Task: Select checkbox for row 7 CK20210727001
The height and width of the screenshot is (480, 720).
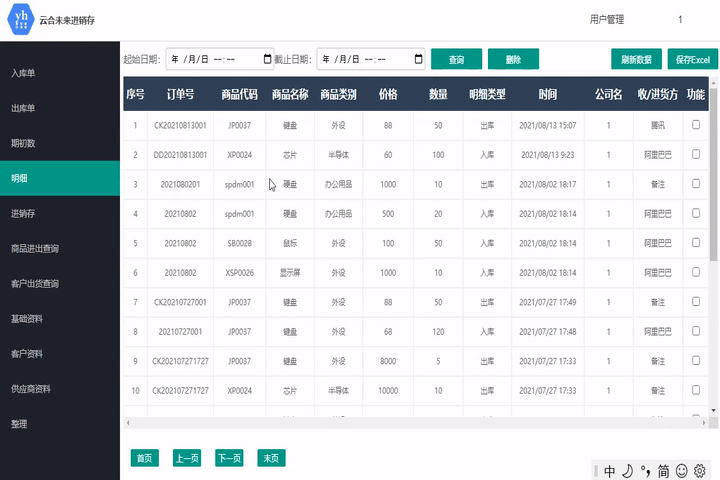Action: pyautogui.click(x=696, y=301)
